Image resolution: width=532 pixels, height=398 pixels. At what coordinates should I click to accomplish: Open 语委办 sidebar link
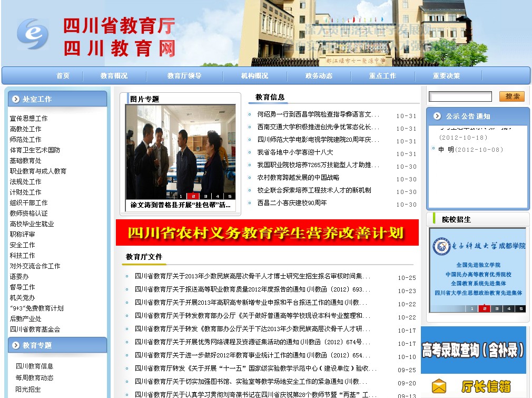pyautogui.click(x=19, y=276)
